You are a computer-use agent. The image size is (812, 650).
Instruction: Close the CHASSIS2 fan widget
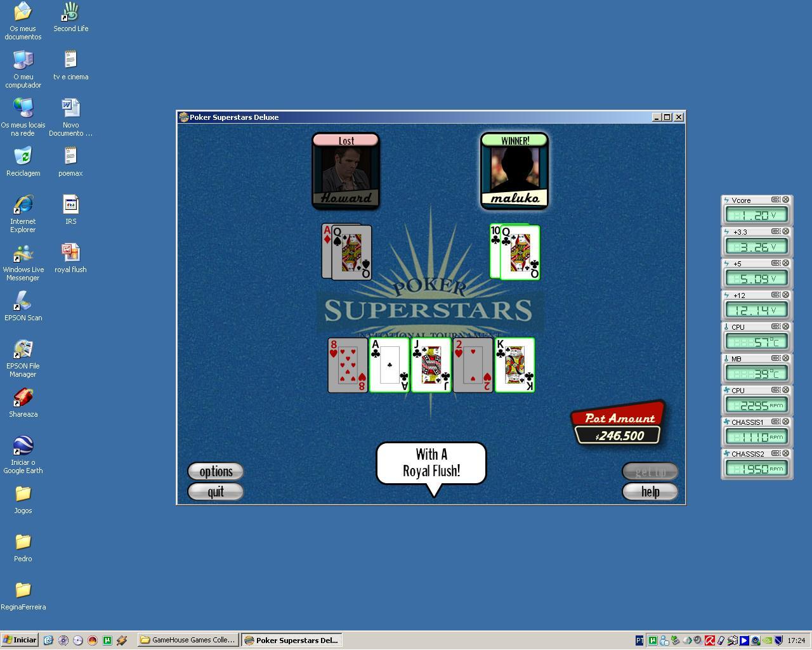point(785,453)
